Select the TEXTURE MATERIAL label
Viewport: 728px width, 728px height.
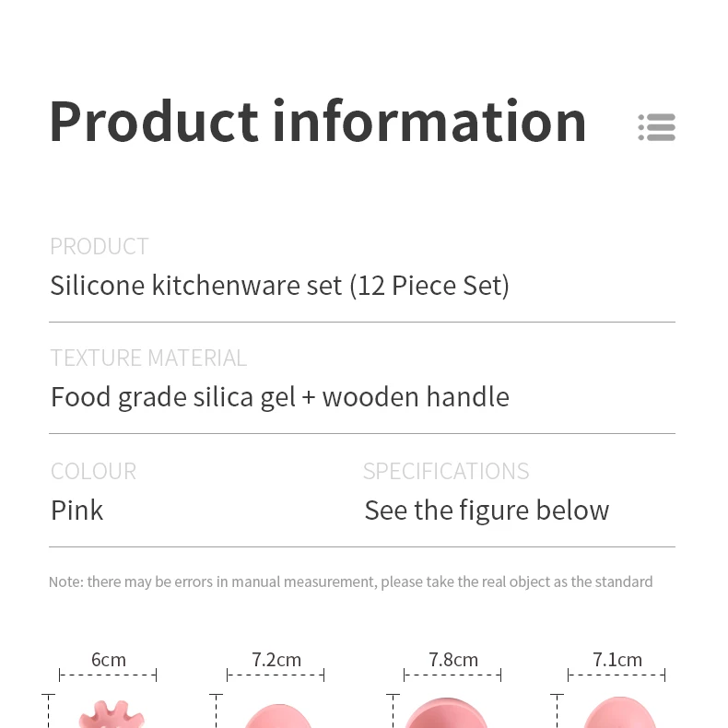click(148, 358)
